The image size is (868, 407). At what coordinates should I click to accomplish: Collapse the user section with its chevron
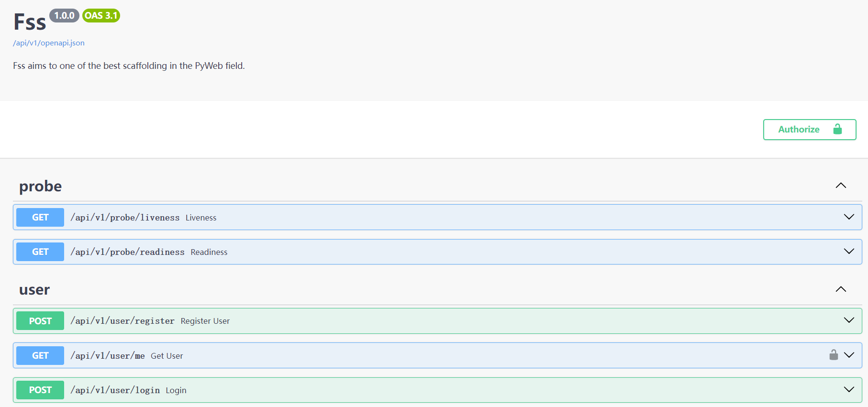841,289
